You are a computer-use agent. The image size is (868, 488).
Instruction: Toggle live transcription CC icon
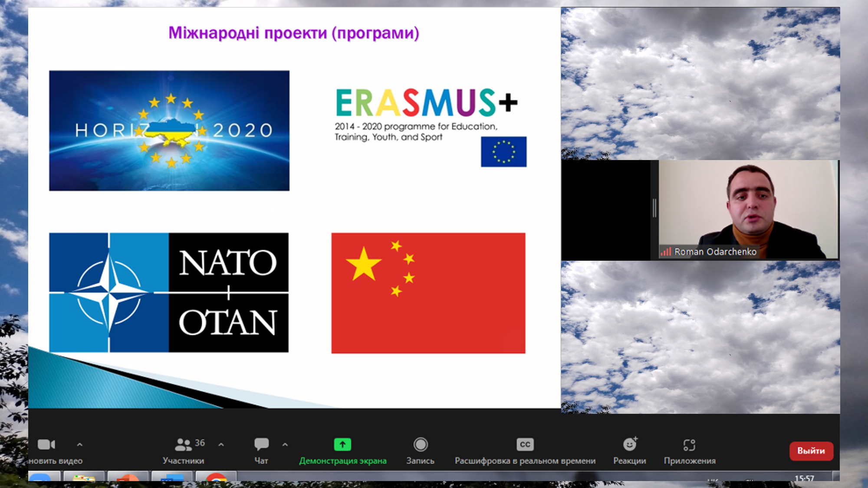pyautogui.click(x=525, y=444)
